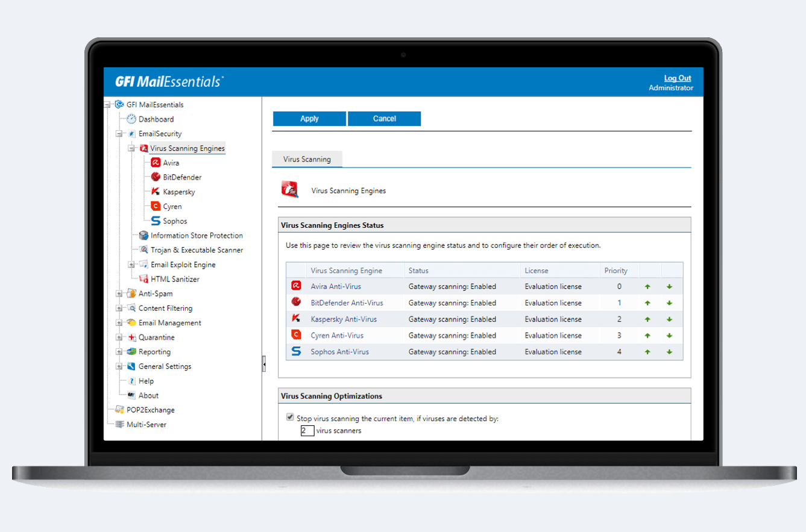Click the Cancel button
Screen dimensions: 806x532
coord(385,119)
